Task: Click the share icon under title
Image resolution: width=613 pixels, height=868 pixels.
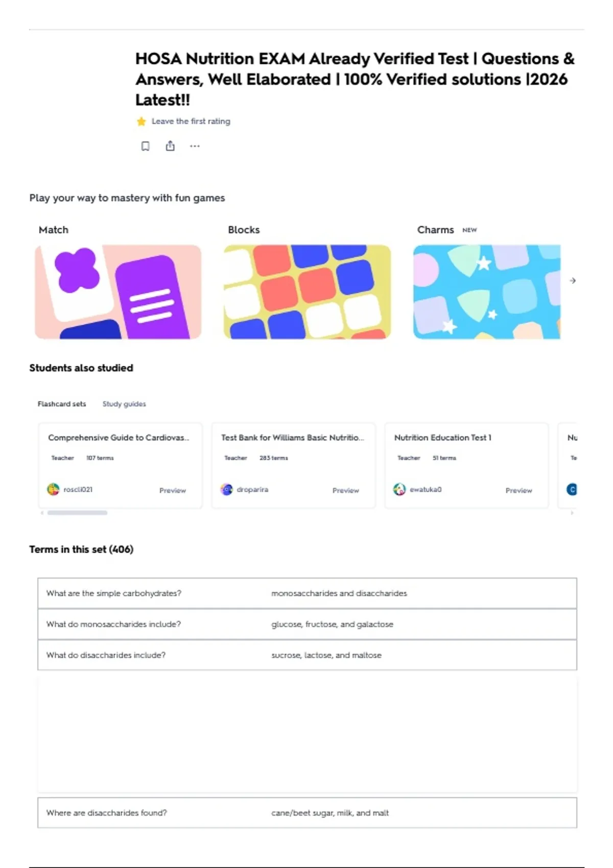Action: tap(170, 146)
